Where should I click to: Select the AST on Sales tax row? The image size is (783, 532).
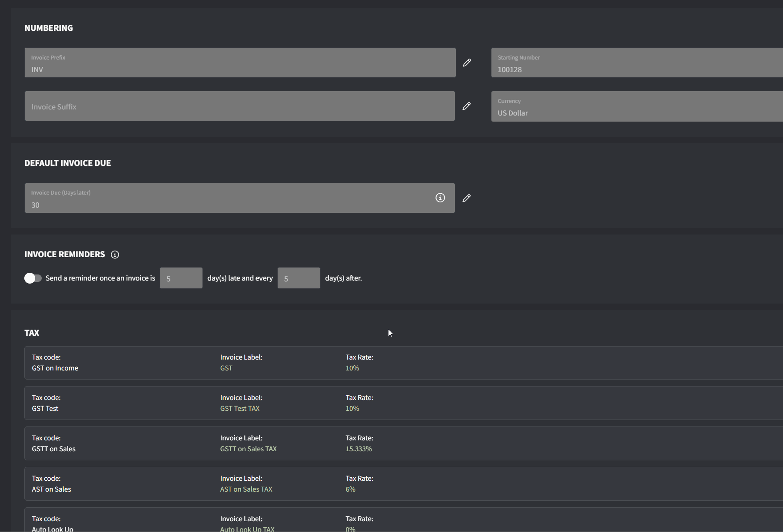coord(174,483)
